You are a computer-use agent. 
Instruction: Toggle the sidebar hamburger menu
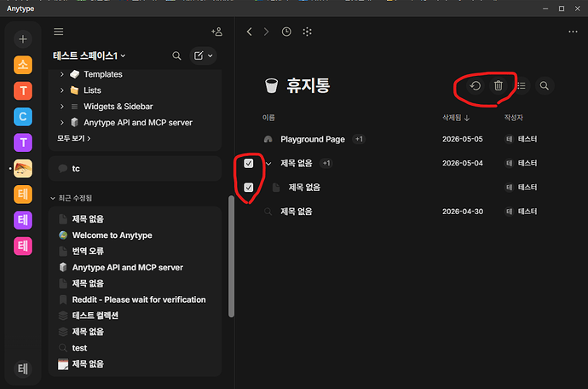pos(59,32)
